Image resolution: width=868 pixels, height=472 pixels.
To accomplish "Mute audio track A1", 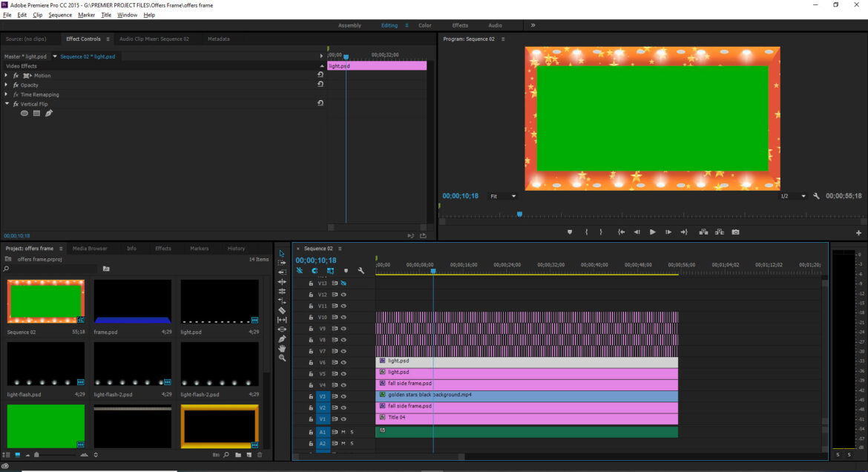I will tap(343, 432).
